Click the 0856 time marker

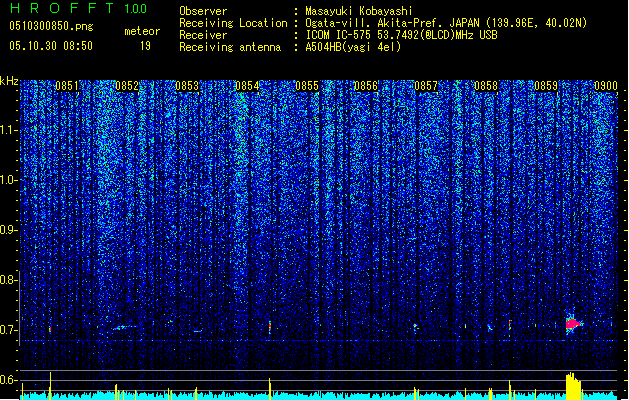pyautogui.click(x=366, y=86)
